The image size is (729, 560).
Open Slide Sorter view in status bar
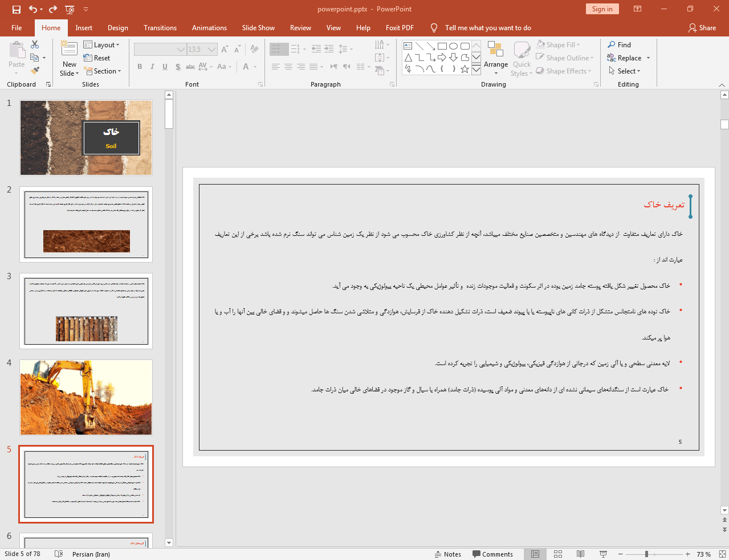click(x=558, y=554)
